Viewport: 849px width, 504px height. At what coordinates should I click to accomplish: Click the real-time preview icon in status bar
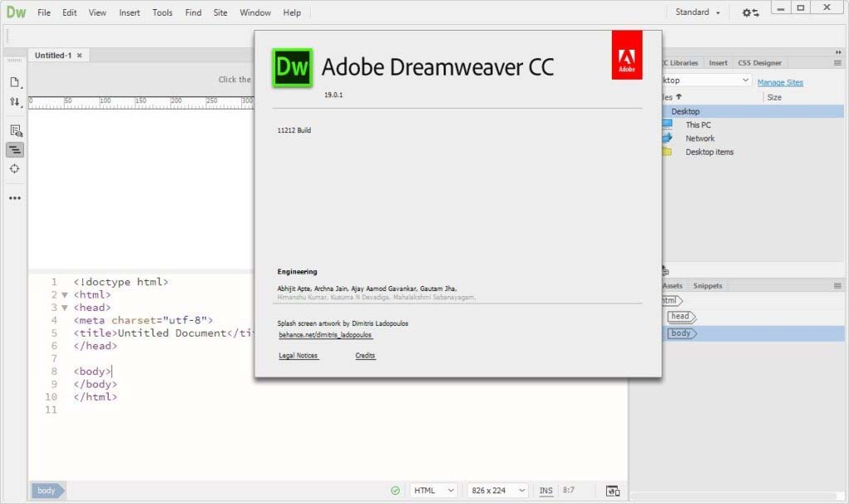point(613,491)
